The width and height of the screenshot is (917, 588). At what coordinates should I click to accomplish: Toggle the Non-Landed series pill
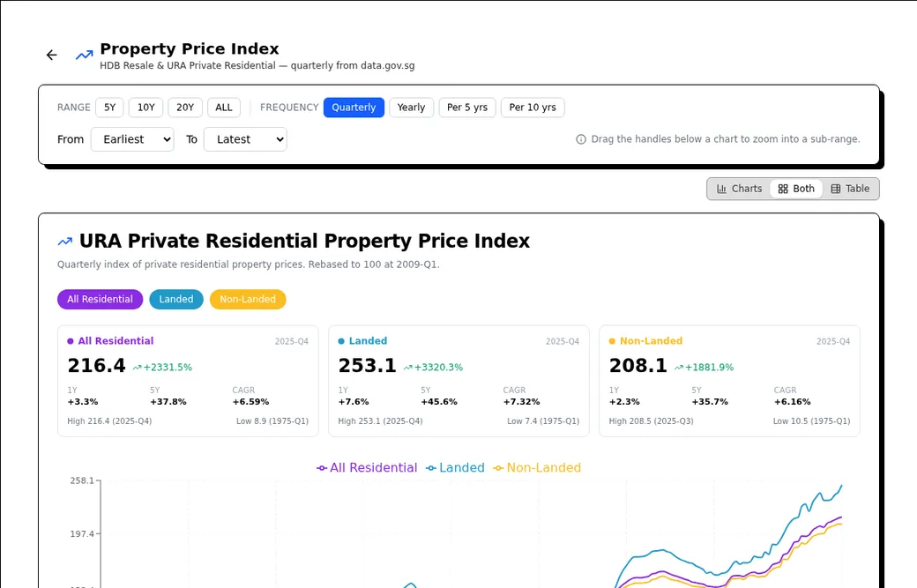click(x=248, y=299)
